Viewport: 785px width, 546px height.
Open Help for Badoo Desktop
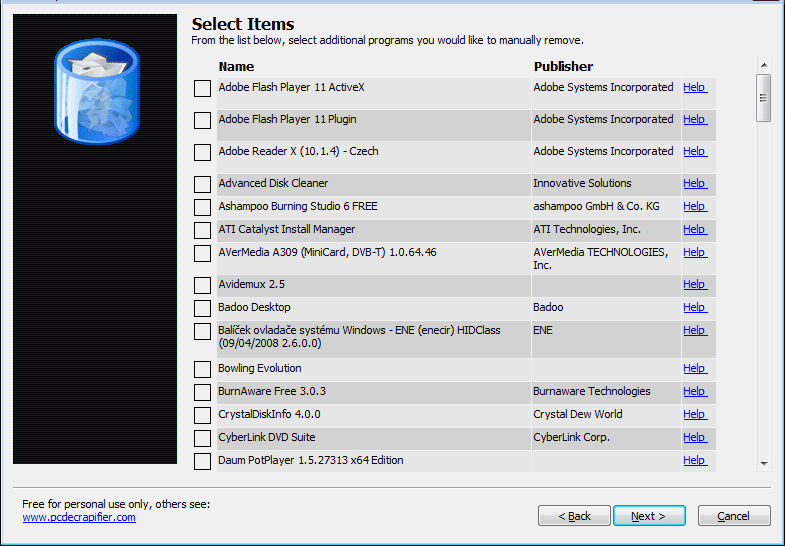point(695,308)
